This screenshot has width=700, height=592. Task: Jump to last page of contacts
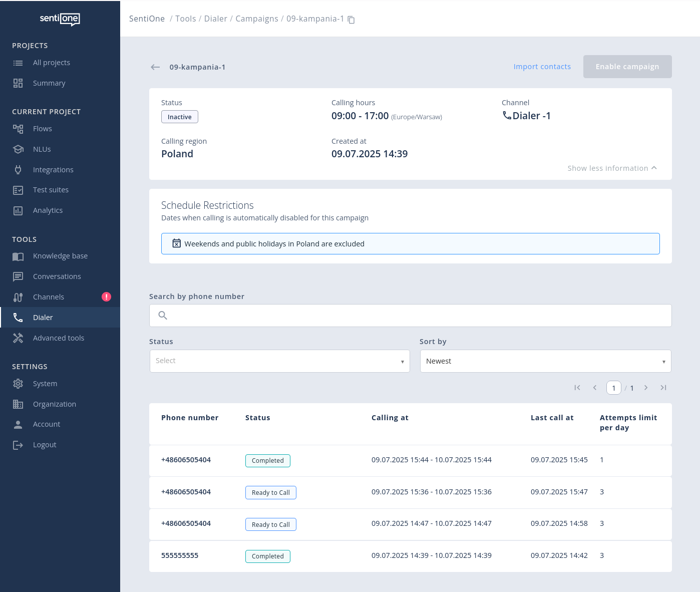pos(663,388)
